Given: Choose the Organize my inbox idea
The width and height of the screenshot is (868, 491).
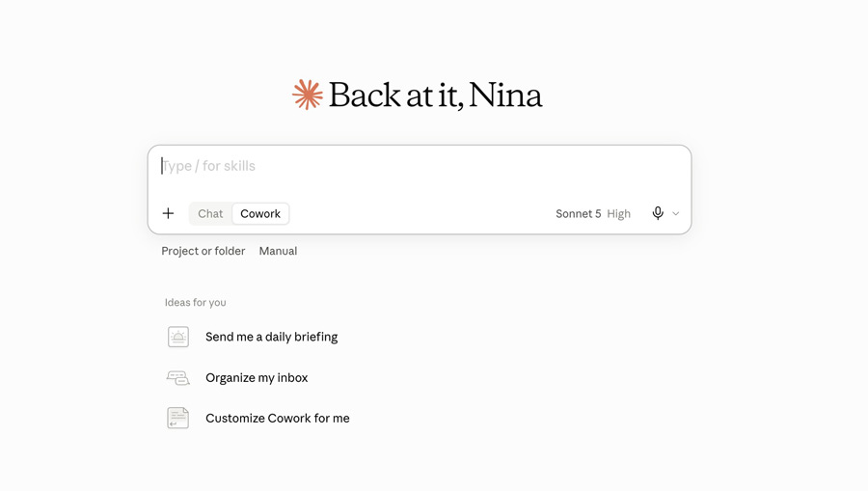Looking at the screenshot, I should [x=257, y=377].
